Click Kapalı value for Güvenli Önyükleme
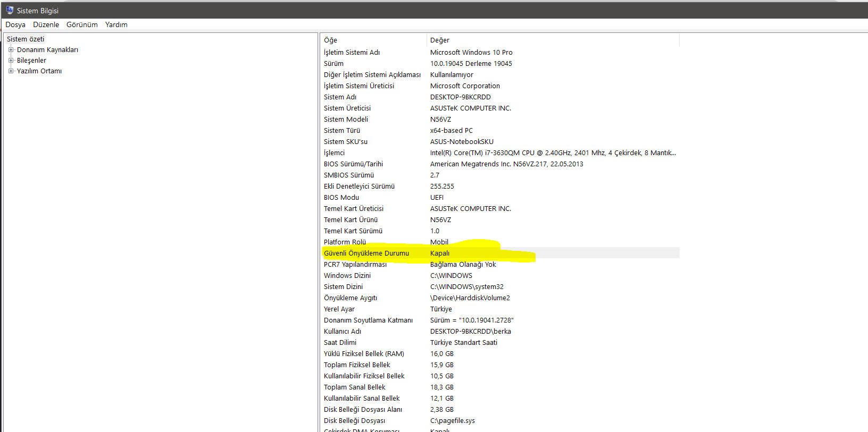The height and width of the screenshot is (432, 868). point(440,253)
